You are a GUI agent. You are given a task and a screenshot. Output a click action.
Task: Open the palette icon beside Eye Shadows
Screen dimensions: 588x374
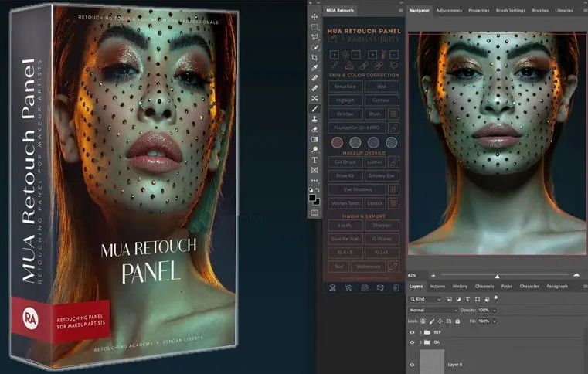click(x=393, y=189)
